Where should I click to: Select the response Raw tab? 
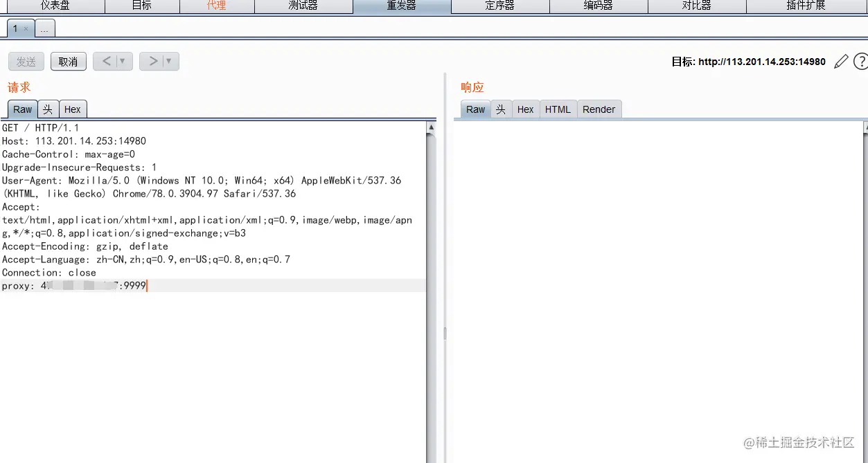pyautogui.click(x=476, y=109)
